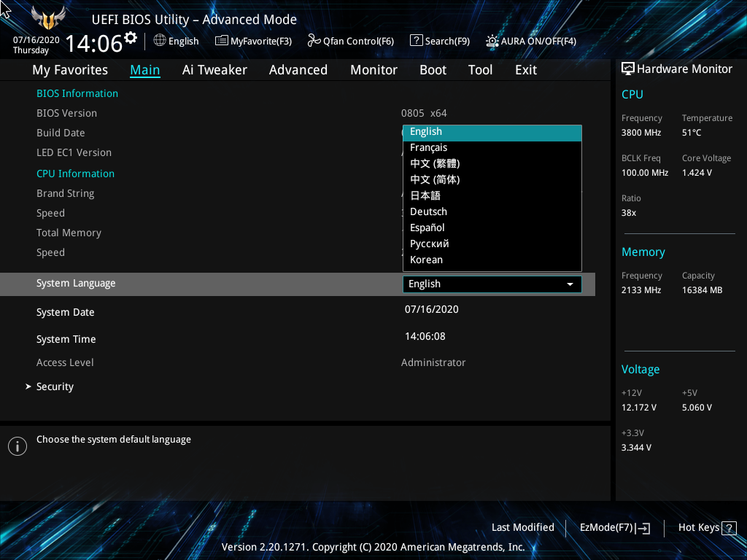Open the Advanced tab
Viewport: 747px width, 560px height.
(298, 70)
